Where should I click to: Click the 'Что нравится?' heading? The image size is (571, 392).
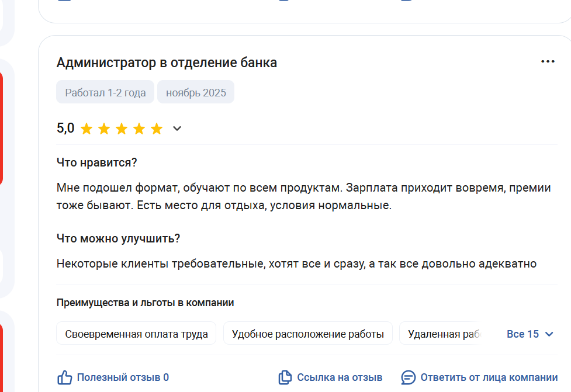pyautogui.click(x=96, y=162)
